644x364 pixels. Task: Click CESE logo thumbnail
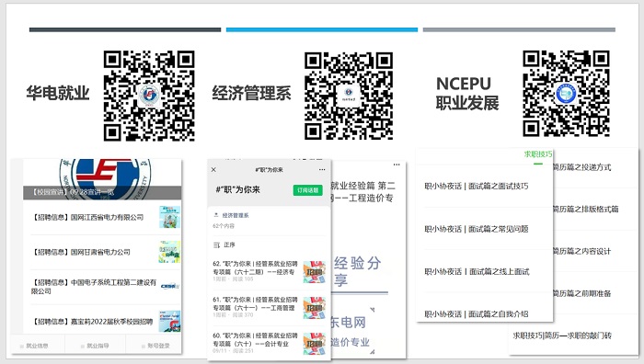tap(169, 286)
